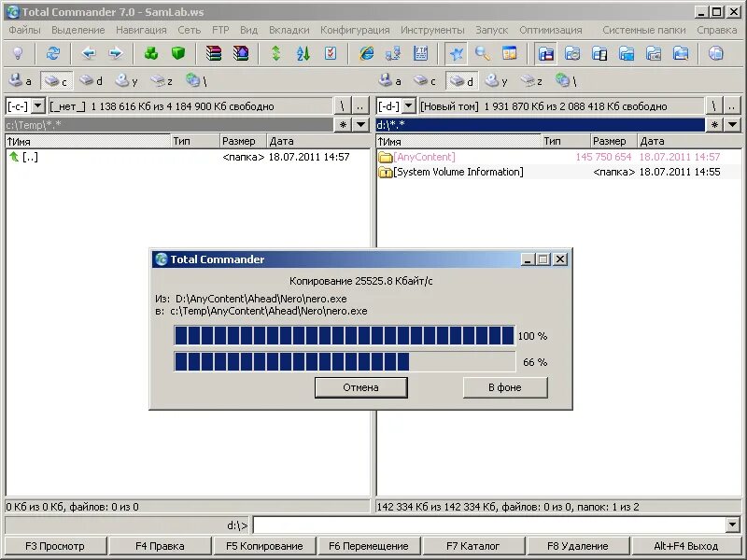The height and width of the screenshot is (560, 747).
Task: Click the single green cube toolbar icon
Action: tap(178, 53)
